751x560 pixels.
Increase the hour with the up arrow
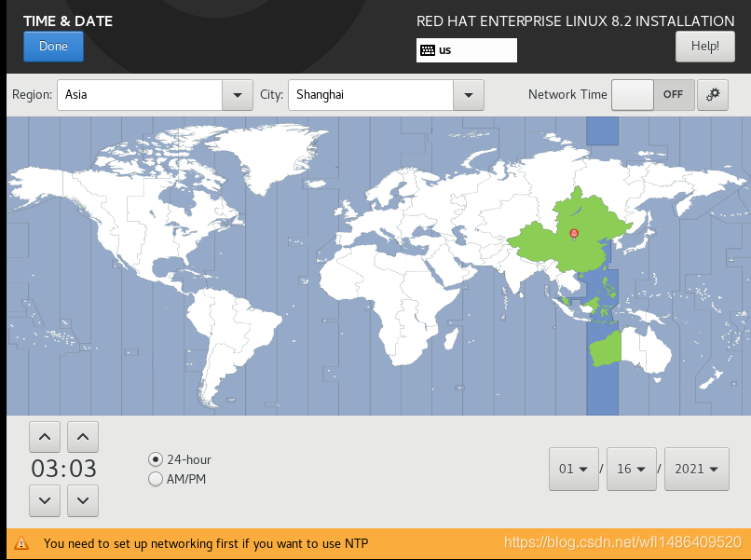click(45, 437)
